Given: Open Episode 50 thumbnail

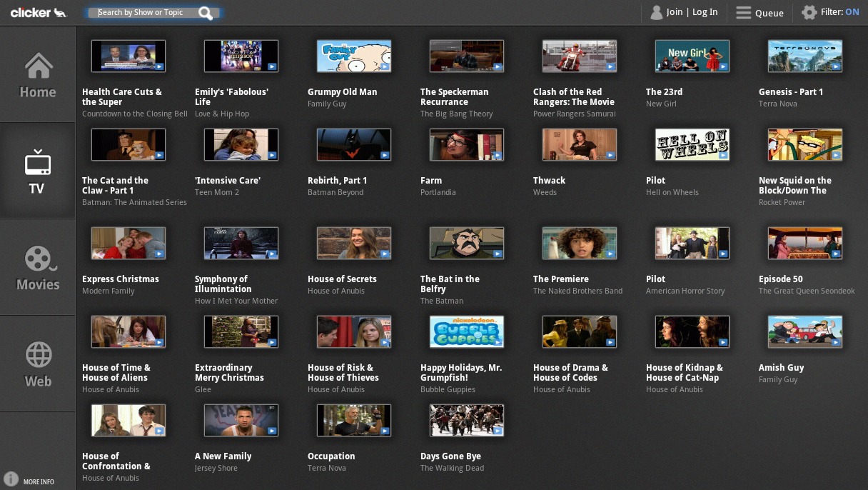Looking at the screenshot, I should (805, 244).
